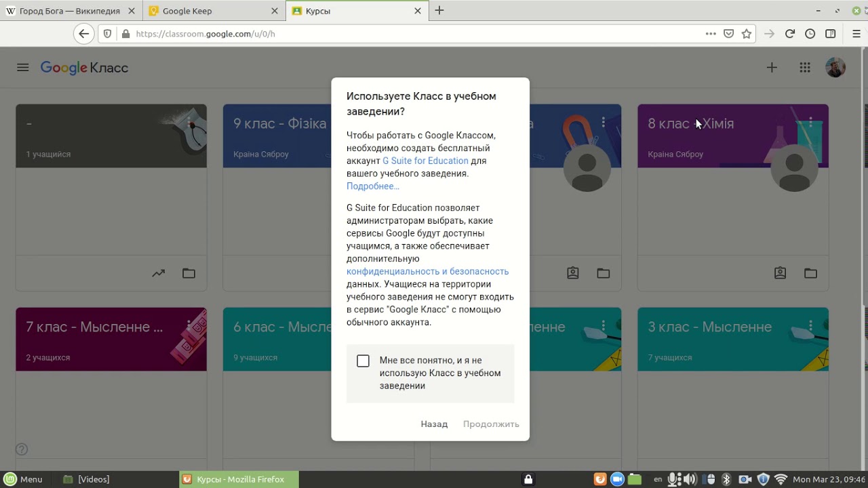
Task: Click the Firefox forward arrow
Action: [x=769, y=34]
